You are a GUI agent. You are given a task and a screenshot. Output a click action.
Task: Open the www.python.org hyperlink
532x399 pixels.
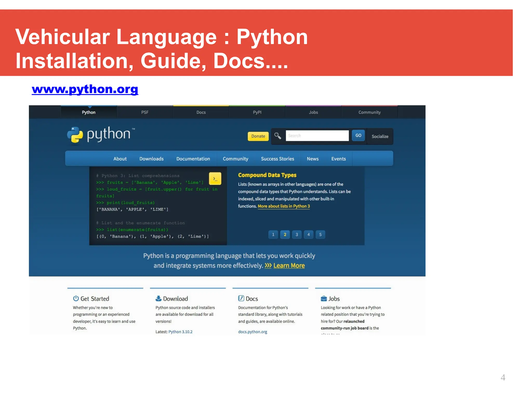(85, 89)
